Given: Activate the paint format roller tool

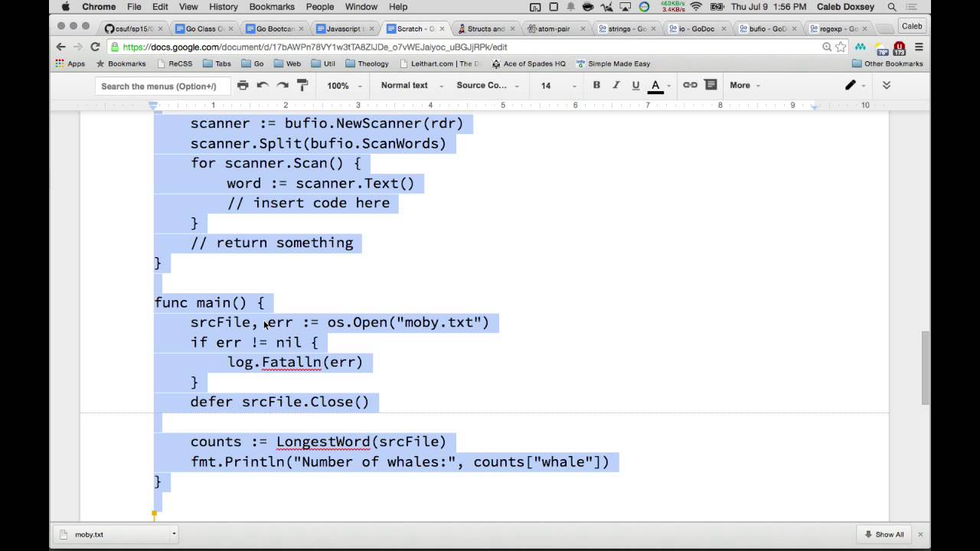Looking at the screenshot, I should pos(302,85).
